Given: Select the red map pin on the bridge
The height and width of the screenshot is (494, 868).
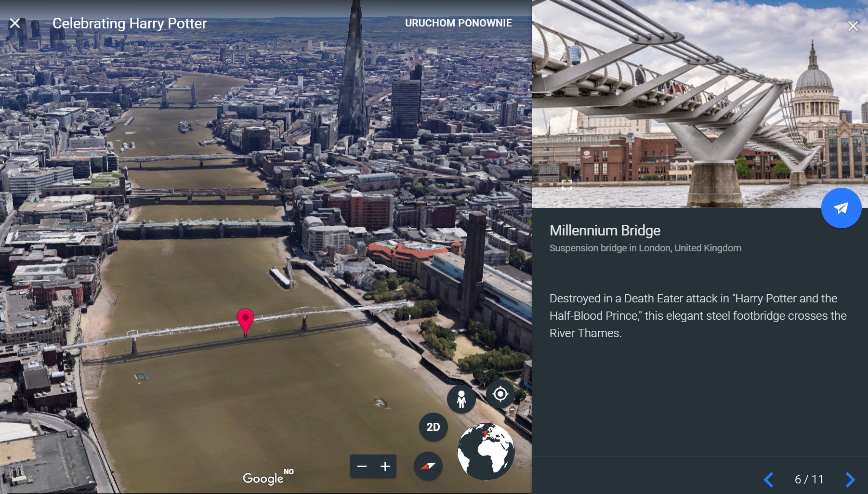Looking at the screenshot, I should click(x=245, y=322).
